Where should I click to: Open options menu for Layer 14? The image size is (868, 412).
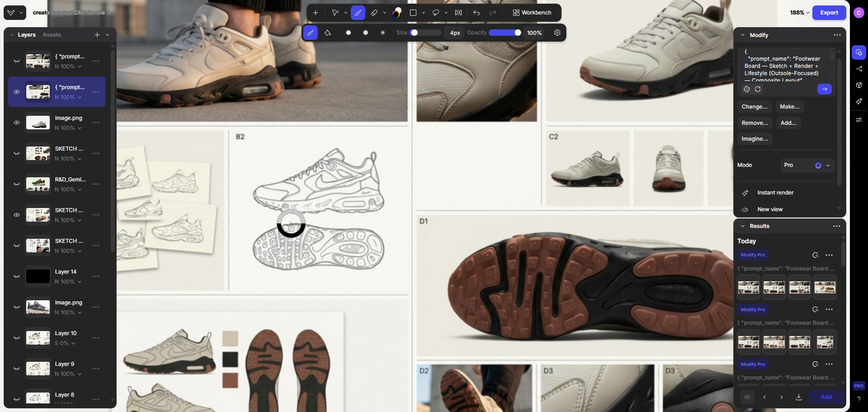96,276
